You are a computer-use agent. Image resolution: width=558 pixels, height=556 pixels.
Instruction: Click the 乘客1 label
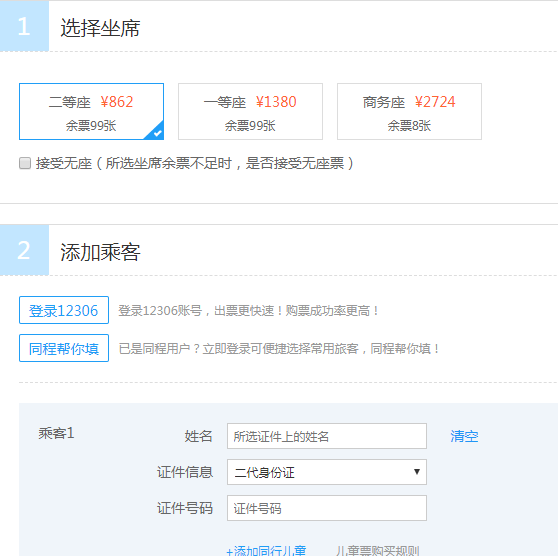(57, 433)
